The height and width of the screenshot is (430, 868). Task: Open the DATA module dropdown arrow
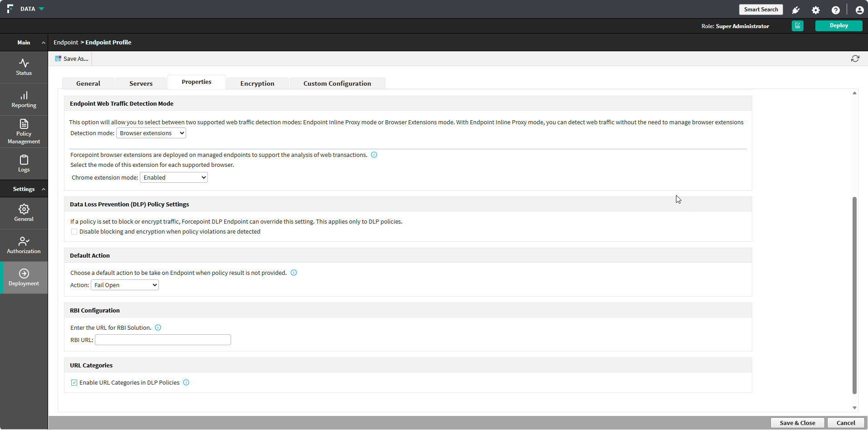tap(41, 9)
